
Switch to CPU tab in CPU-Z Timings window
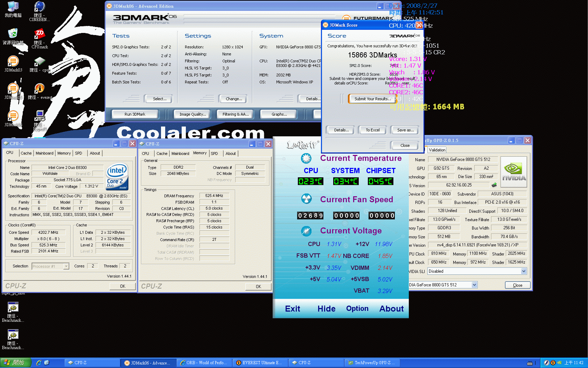(145, 154)
